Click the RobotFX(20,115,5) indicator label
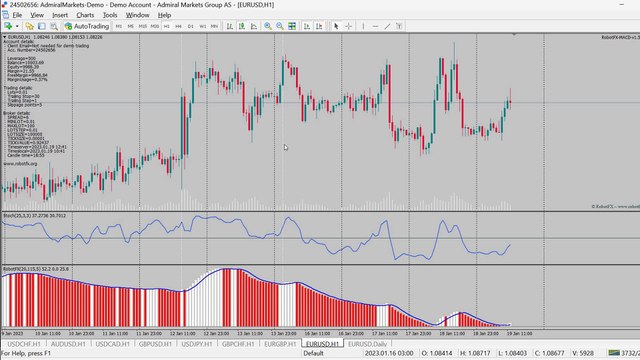Viewport: 640px width, 360px height. click(36, 269)
